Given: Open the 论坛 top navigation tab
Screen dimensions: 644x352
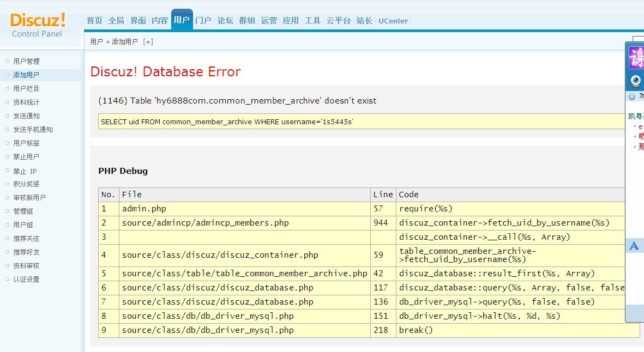Looking at the screenshot, I should coord(225,21).
